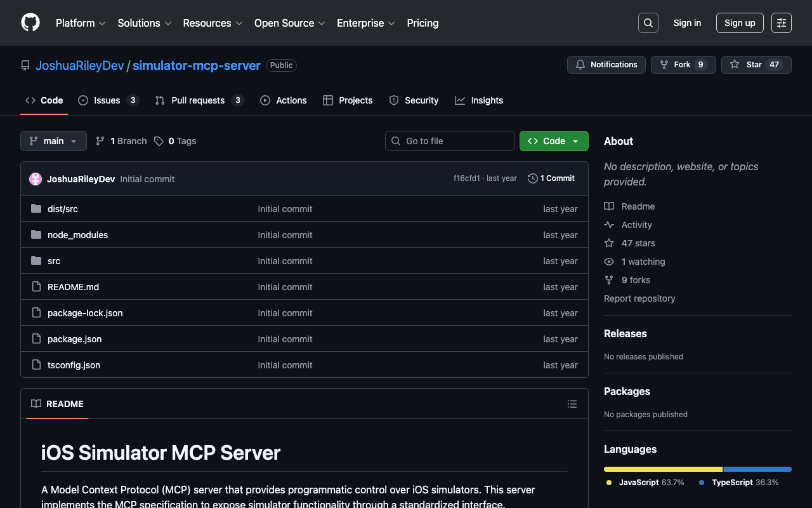Screen dimensions: 812x508
Task: Open the src folder icon
Action: click(36, 261)
